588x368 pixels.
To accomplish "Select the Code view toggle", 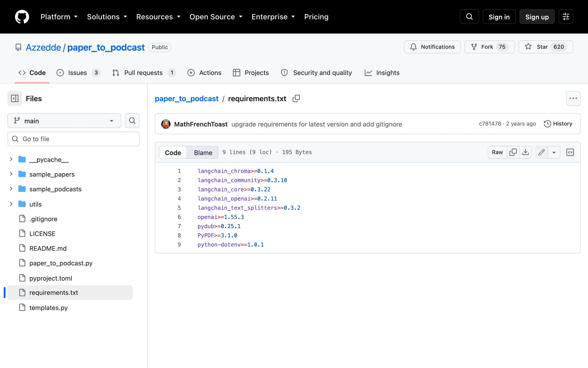I will 173,152.
